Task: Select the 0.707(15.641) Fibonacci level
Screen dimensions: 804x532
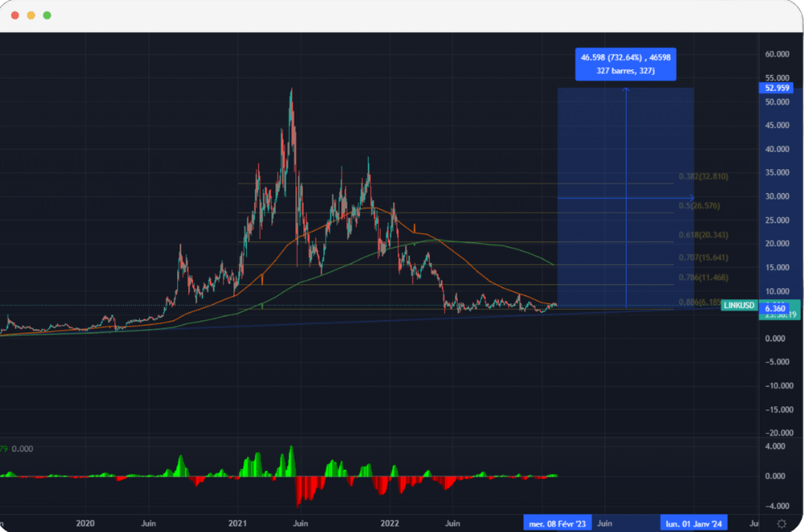Action: point(703,257)
